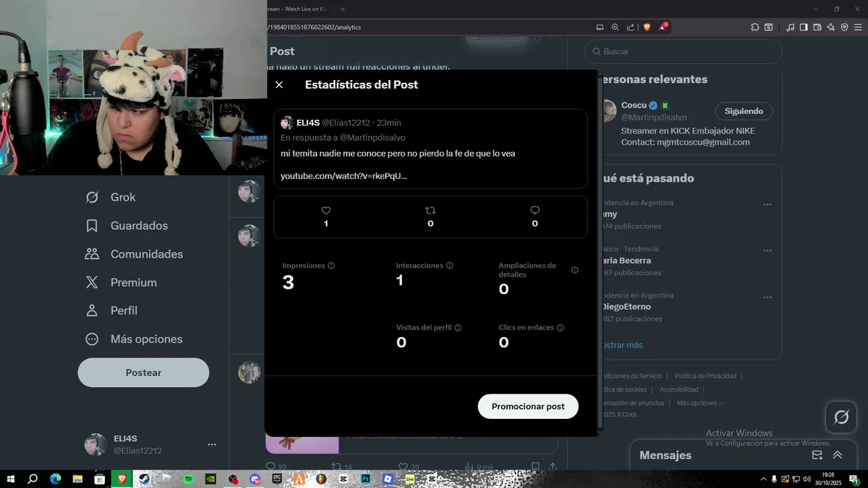Viewport: 868px width, 488px height.
Task: Open Perfil in the sidebar
Action: [x=111, y=310]
